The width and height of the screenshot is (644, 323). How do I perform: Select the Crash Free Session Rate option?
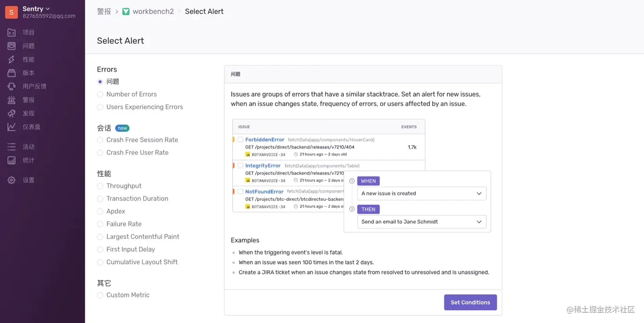click(x=100, y=140)
